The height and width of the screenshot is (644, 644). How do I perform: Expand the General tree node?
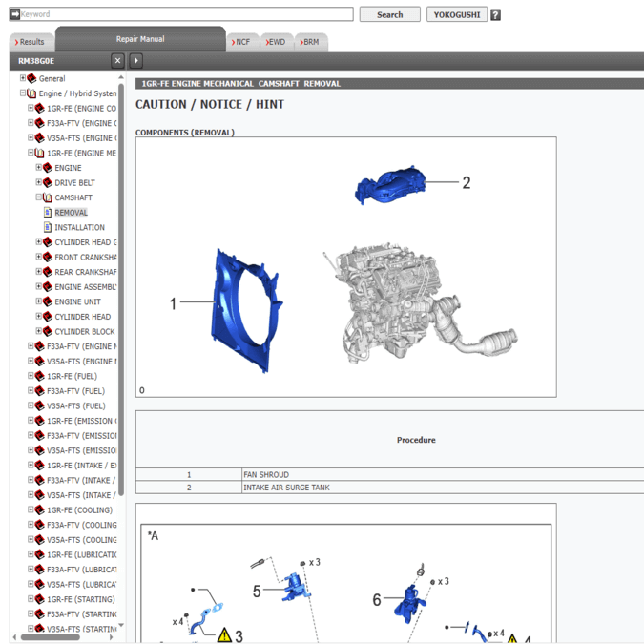23,79
